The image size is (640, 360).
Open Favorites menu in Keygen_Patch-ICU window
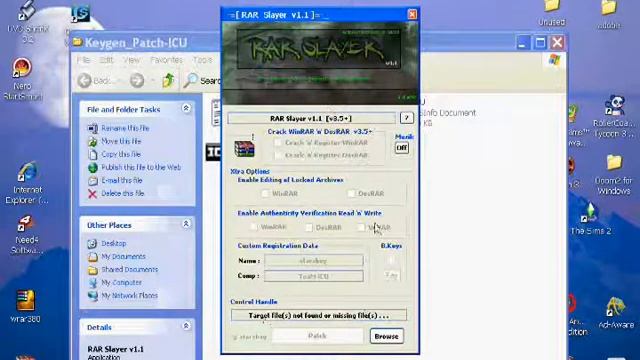166,60
